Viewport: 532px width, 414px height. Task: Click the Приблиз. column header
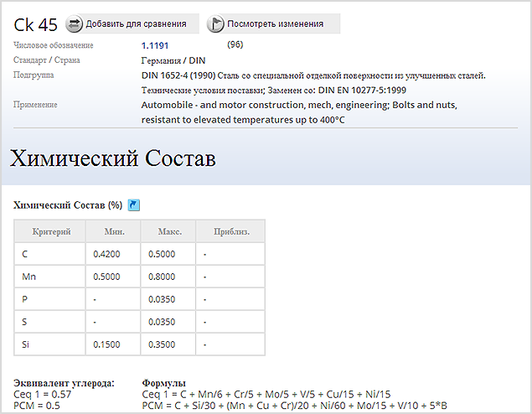[230, 231]
